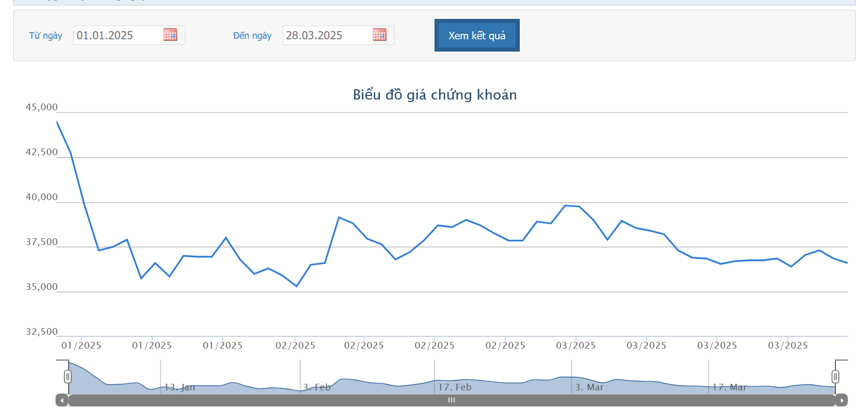Focus the end date field showing 28.03.2025
This screenshot has height=418, width=868.
pyautogui.click(x=327, y=35)
